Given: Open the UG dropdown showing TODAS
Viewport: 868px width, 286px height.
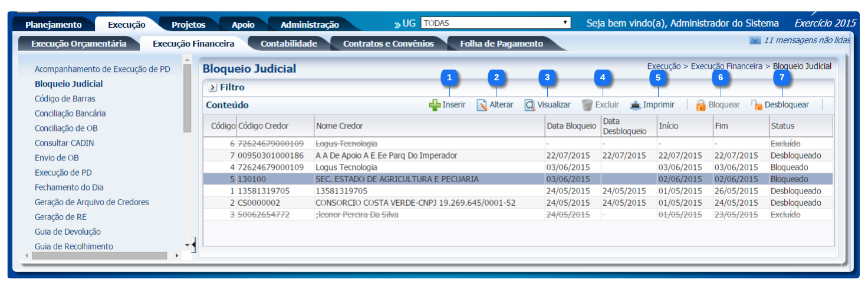Looking at the screenshot, I should (x=495, y=23).
